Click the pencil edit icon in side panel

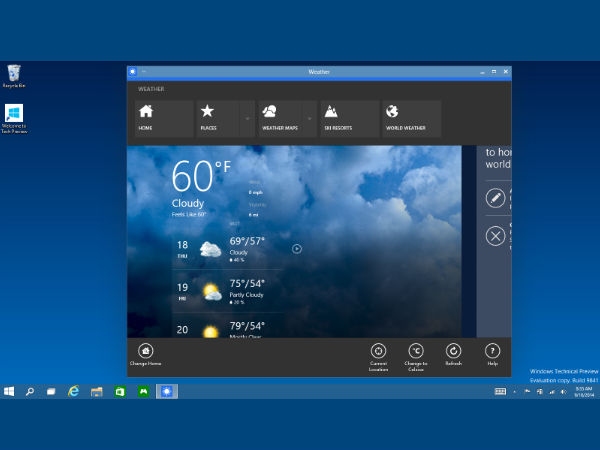pyautogui.click(x=496, y=198)
